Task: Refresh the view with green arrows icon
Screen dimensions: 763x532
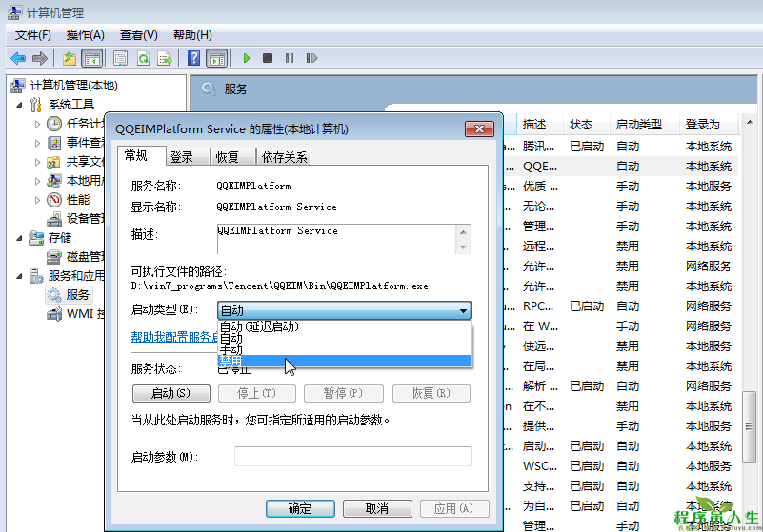Action: pos(143,59)
